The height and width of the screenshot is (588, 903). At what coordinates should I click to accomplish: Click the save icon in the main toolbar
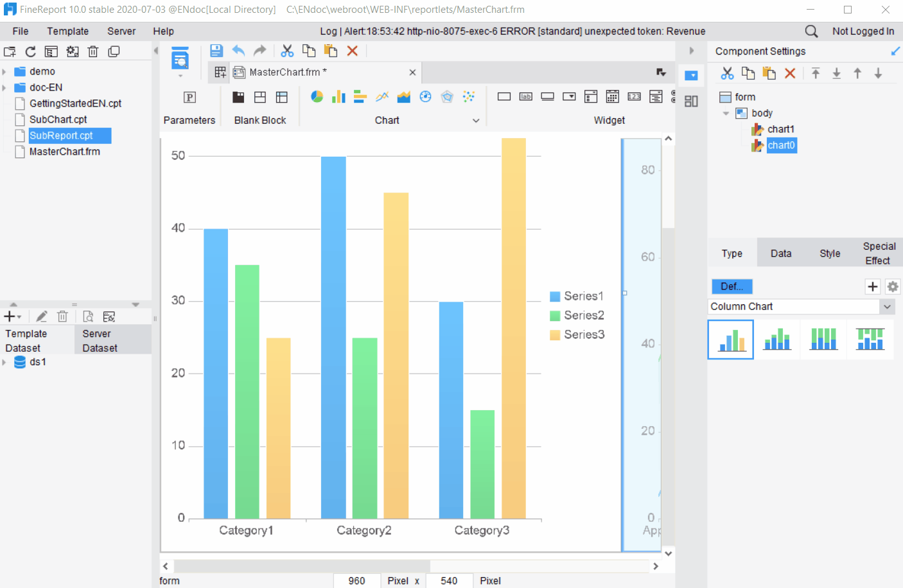(216, 51)
